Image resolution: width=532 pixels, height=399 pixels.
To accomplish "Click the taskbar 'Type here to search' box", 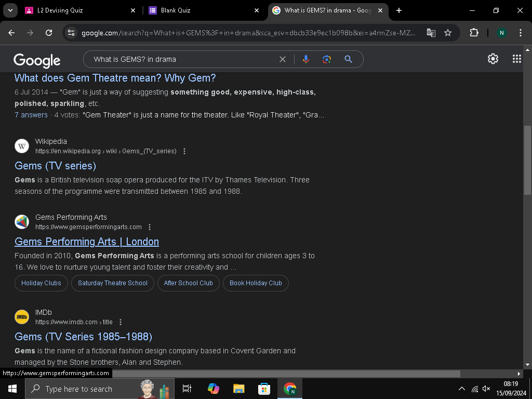I will tap(100, 389).
